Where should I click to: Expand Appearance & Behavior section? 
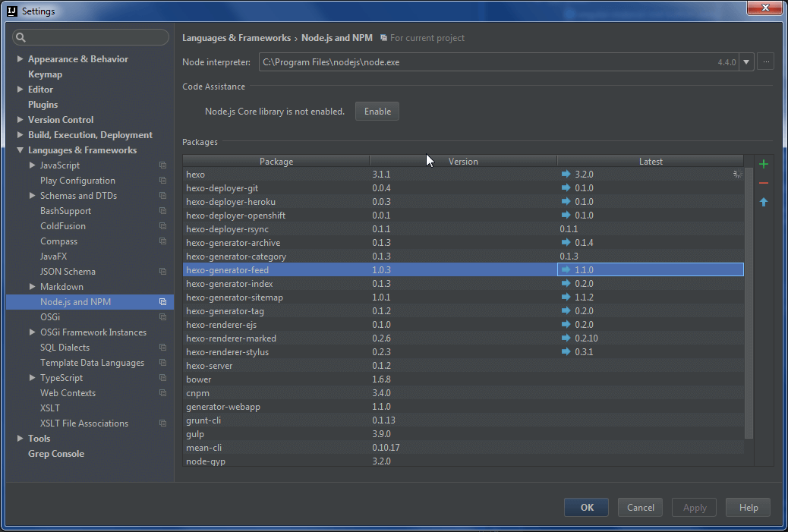[x=20, y=58]
